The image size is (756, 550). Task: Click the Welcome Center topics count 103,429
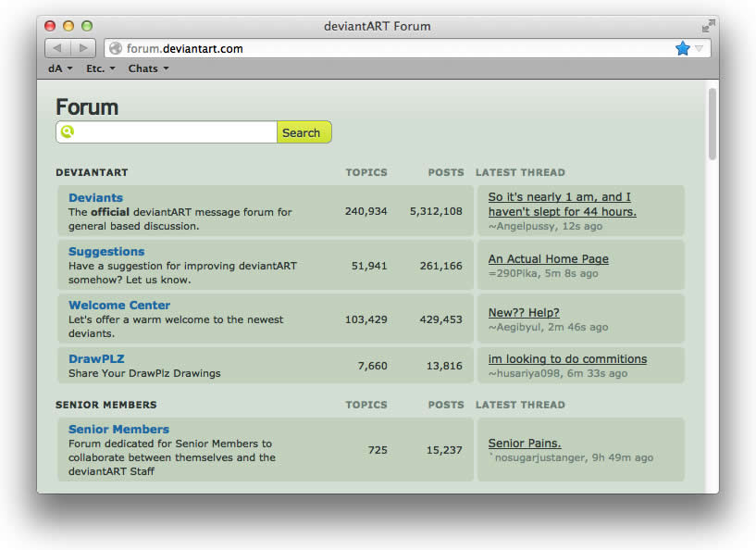(x=366, y=319)
